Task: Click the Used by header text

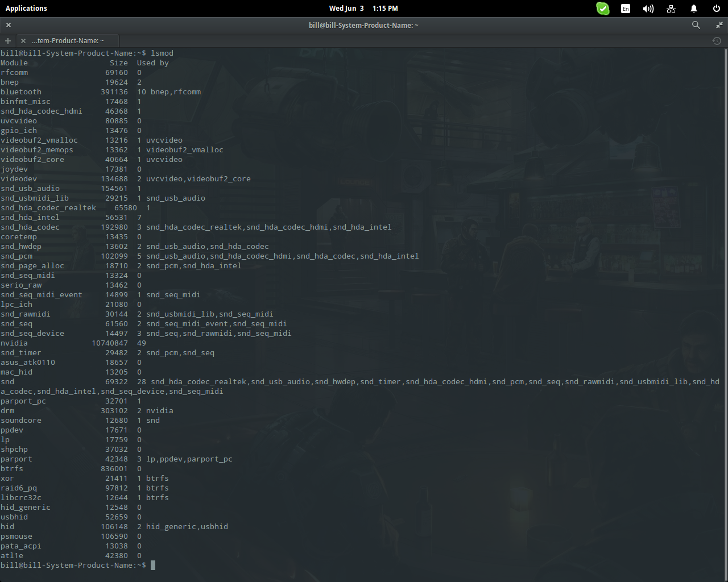Action: 153,63
